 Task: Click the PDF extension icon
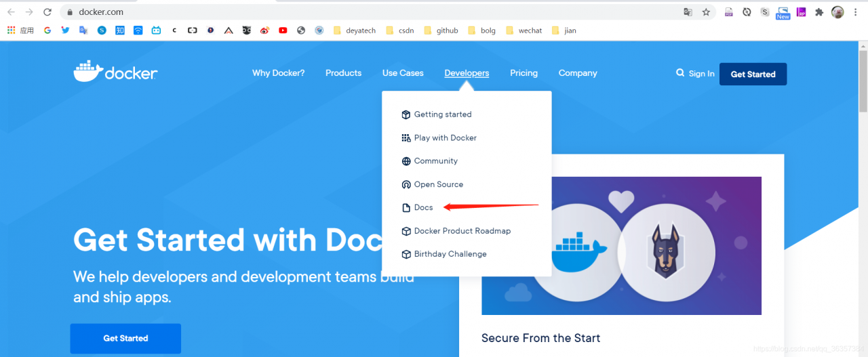[729, 12]
